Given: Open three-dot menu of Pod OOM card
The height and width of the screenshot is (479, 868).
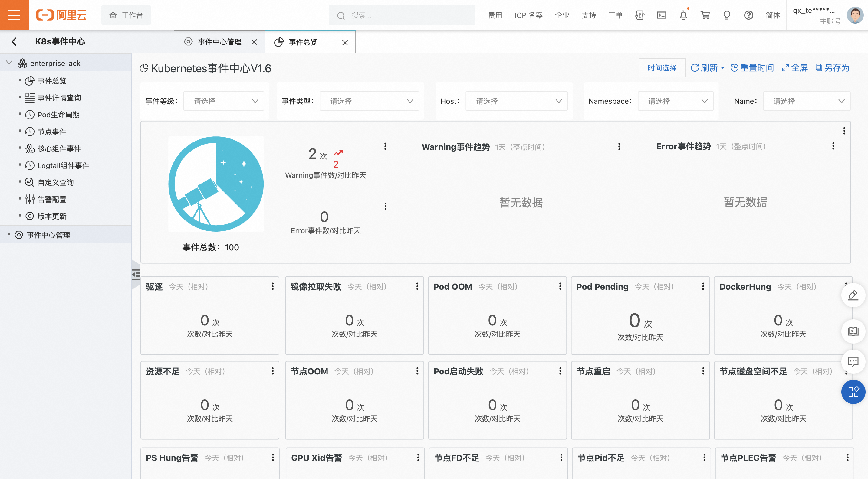Looking at the screenshot, I should click(560, 286).
